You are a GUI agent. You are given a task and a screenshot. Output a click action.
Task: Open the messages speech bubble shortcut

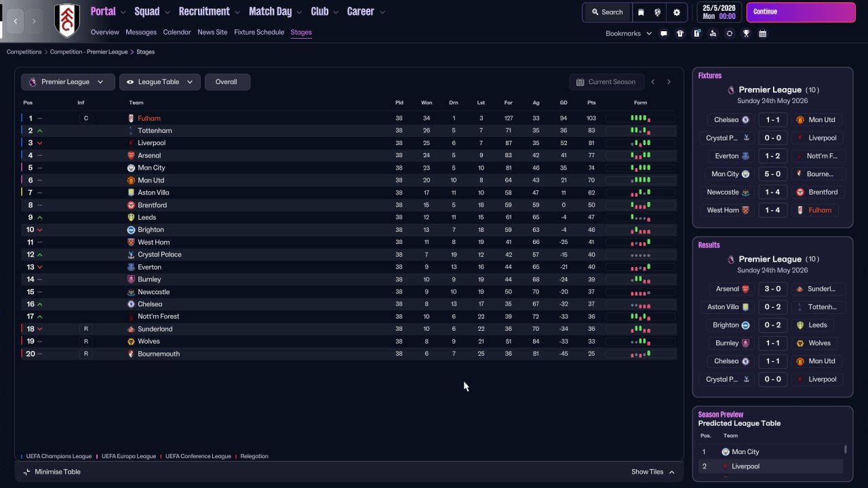click(664, 33)
